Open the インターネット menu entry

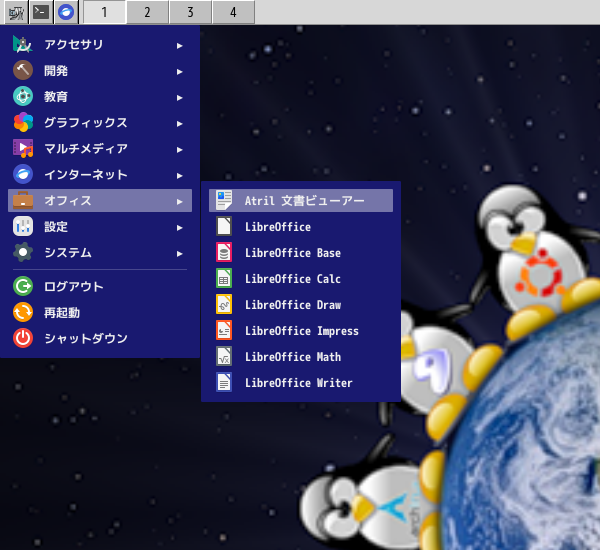100,175
